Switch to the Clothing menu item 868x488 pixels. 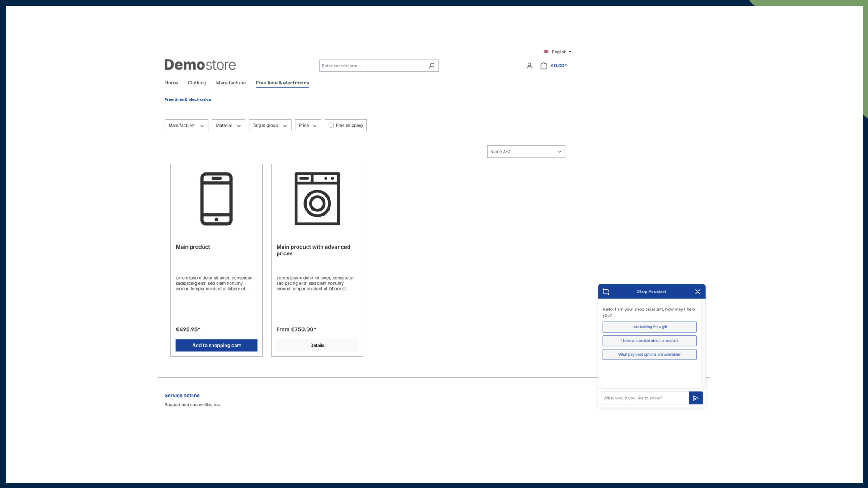tap(197, 83)
